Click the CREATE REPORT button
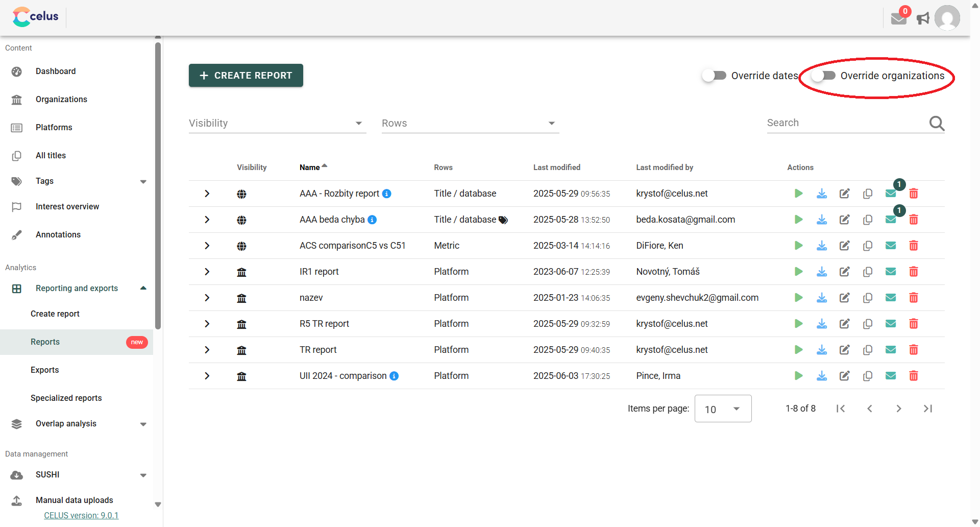Screen dimensions: 980x527 [x=246, y=76]
